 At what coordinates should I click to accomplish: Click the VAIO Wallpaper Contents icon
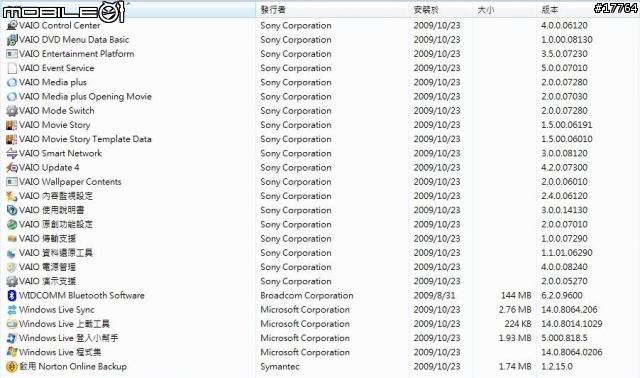[x=12, y=182]
